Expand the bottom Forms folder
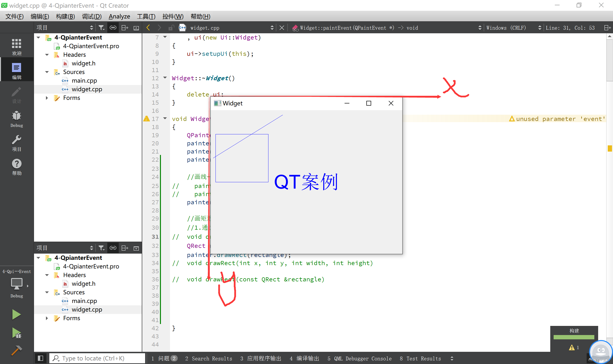The image size is (613, 364). click(47, 318)
